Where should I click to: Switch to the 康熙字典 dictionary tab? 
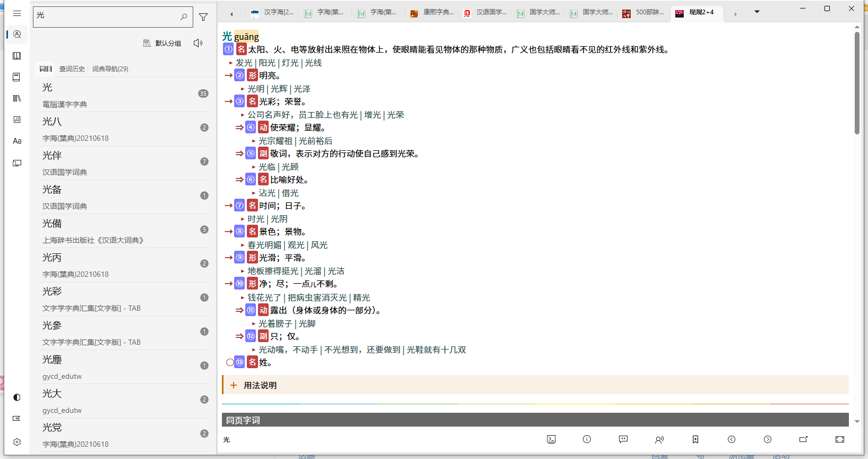pyautogui.click(x=433, y=13)
